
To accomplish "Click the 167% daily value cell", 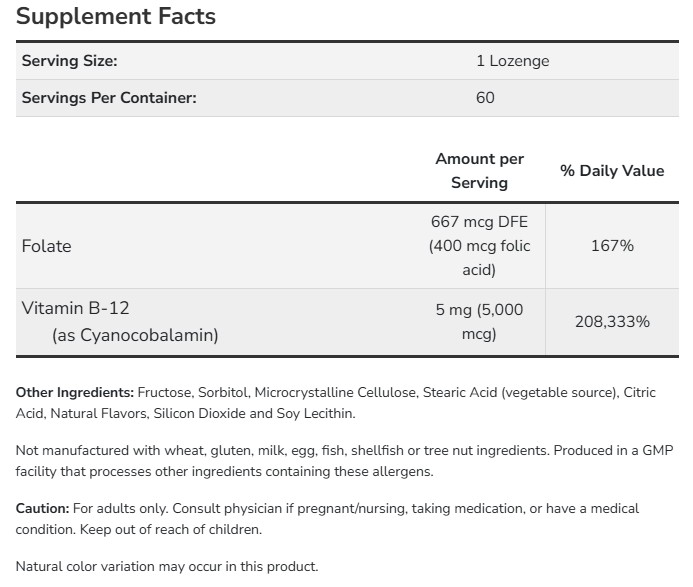I will (612, 246).
